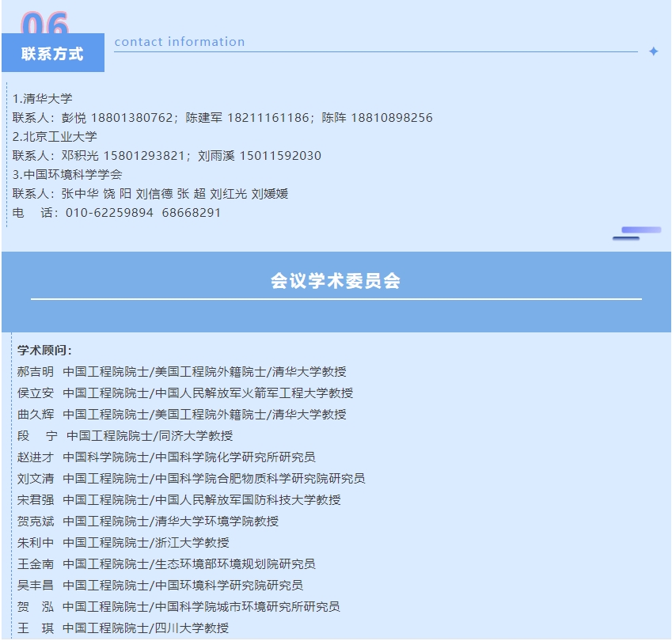Click advisor name 宋君强

tap(36, 499)
